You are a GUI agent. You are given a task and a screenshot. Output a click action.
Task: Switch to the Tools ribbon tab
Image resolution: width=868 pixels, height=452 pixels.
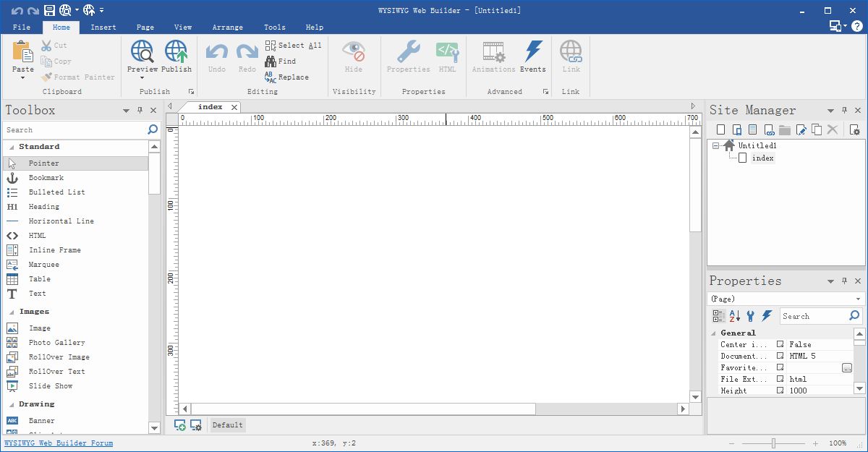pyautogui.click(x=275, y=27)
